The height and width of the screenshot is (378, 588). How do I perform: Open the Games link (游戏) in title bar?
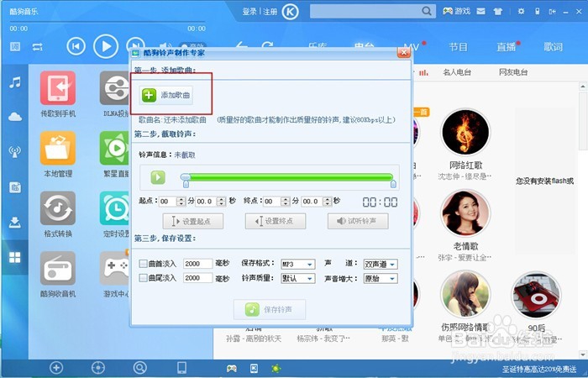[456, 11]
